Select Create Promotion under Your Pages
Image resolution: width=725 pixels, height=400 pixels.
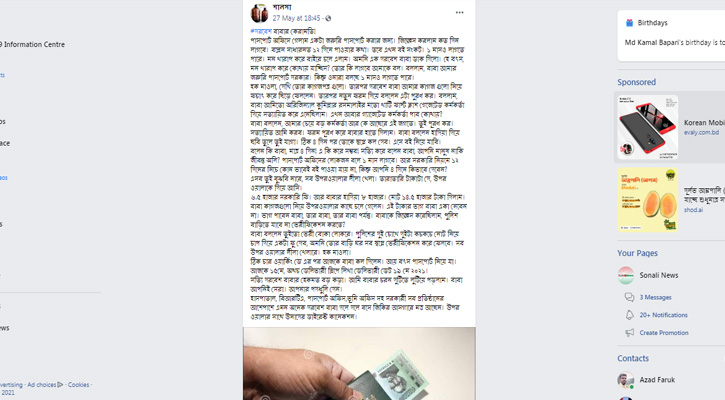[664, 332]
